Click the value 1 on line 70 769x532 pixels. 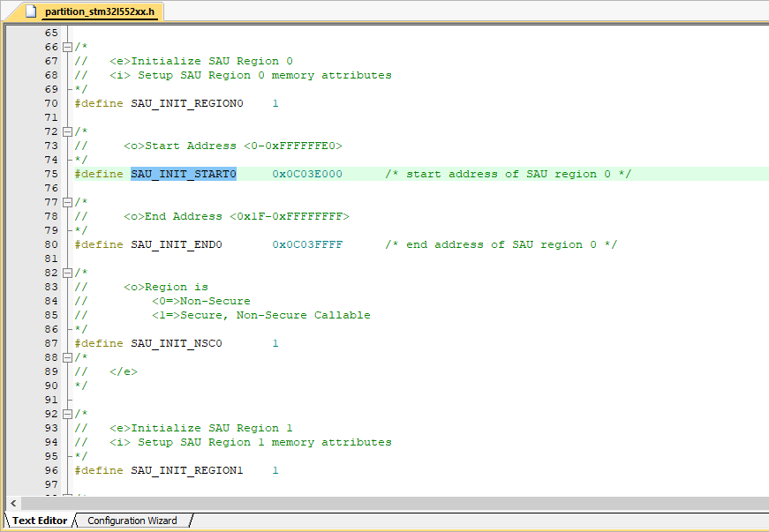pos(275,103)
